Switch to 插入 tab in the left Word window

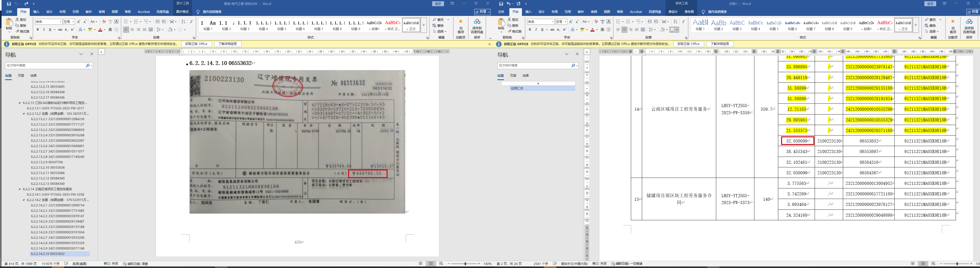(x=36, y=12)
